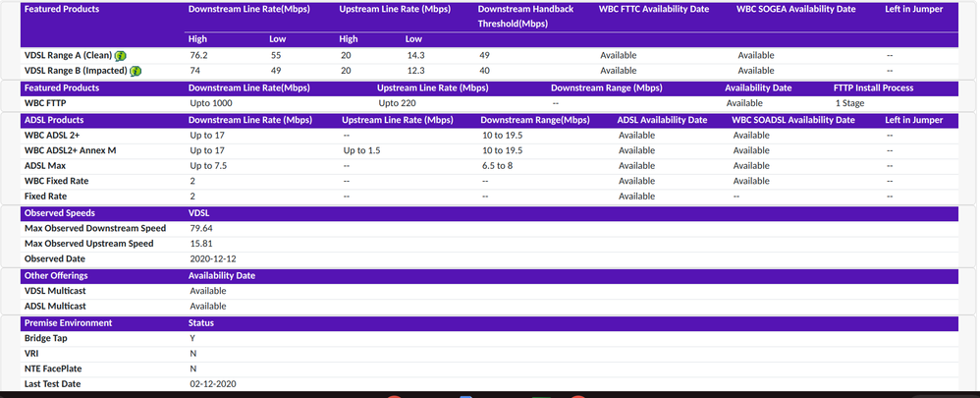Viewport: 980px width, 398px height.
Task: Click the Max Observed Upstream Speed value 15.81
Action: pos(200,243)
